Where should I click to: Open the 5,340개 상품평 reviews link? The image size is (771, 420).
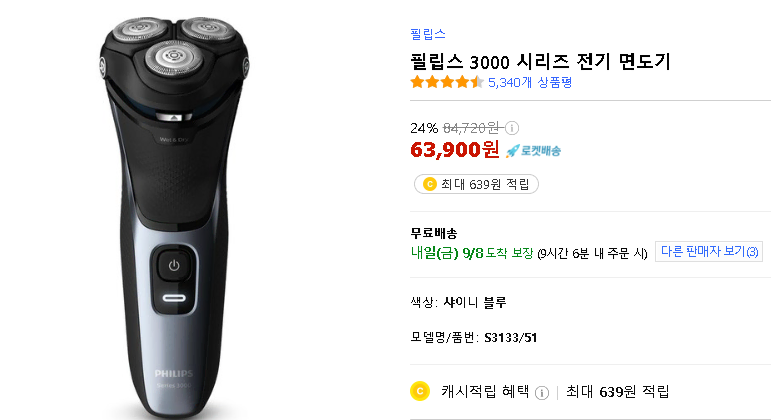pos(530,83)
